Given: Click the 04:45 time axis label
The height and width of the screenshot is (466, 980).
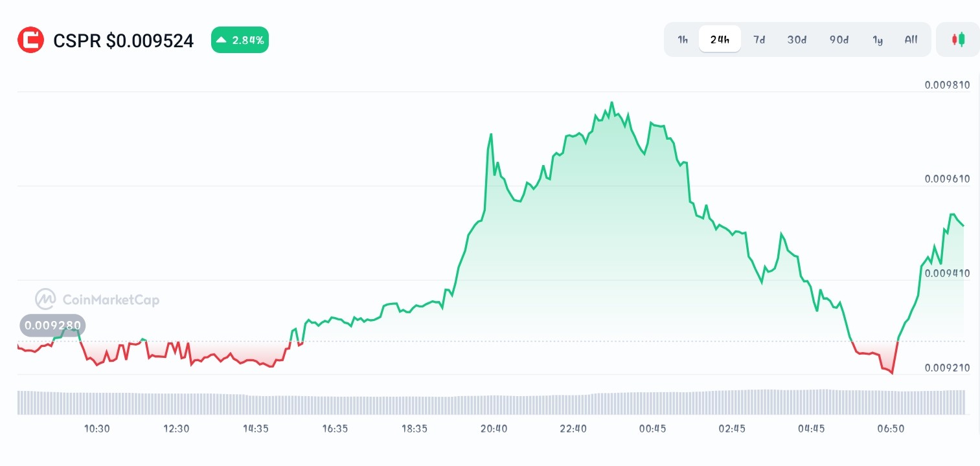Looking at the screenshot, I should (x=812, y=428).
